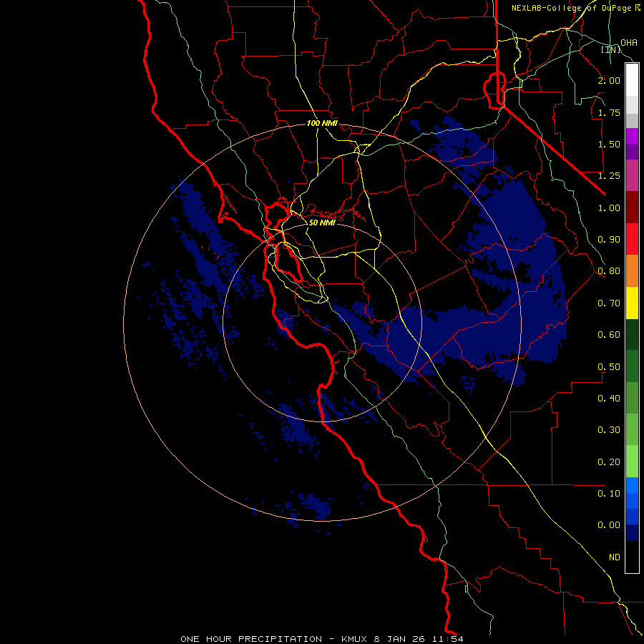The width and height of the screenshot is (644, 644).
Task: Click the 1.50 legend value
Action: tap(609, 144)
